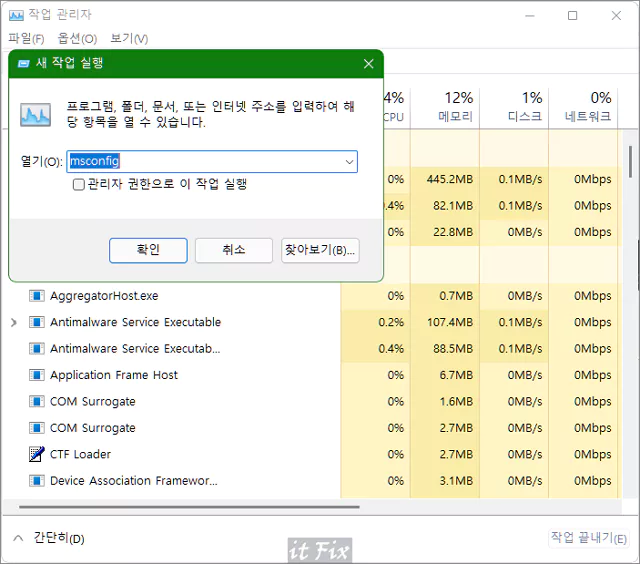Click the 0.2% CPU value
640x564 pixels.
pyautogui.click(x=391, y=322)
